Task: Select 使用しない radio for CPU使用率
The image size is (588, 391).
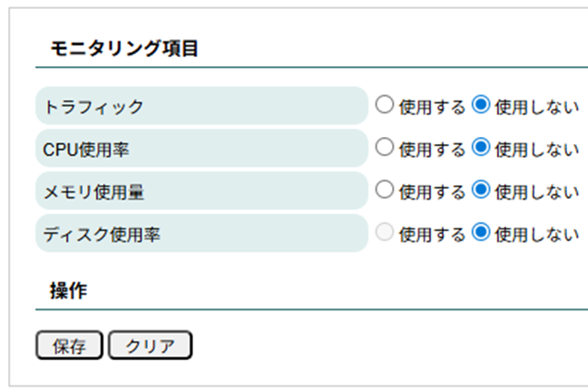Action: 481,147
